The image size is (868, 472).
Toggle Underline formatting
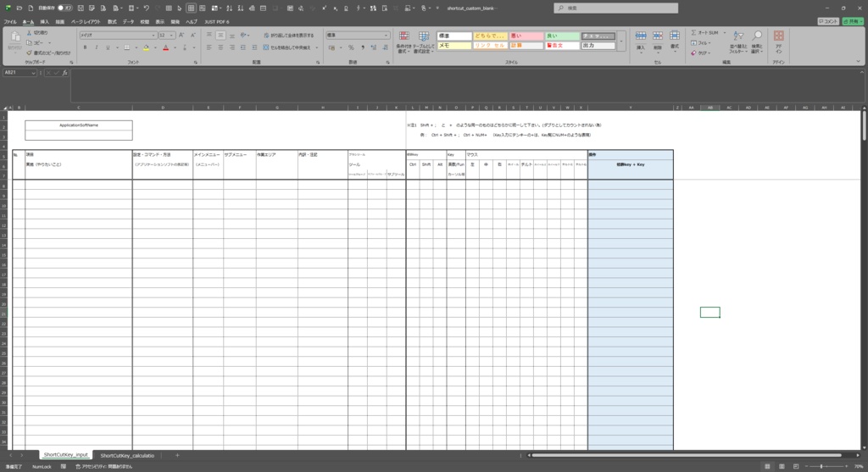click(108, 47)
